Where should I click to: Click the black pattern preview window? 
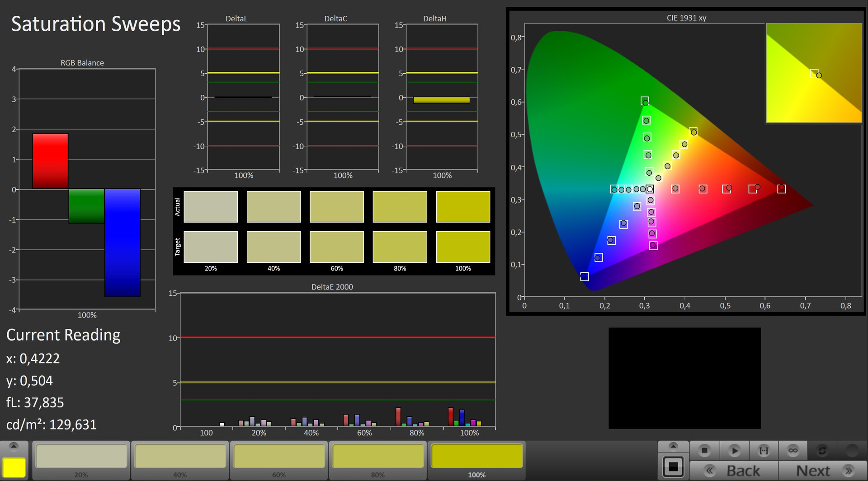click(684, 378)
